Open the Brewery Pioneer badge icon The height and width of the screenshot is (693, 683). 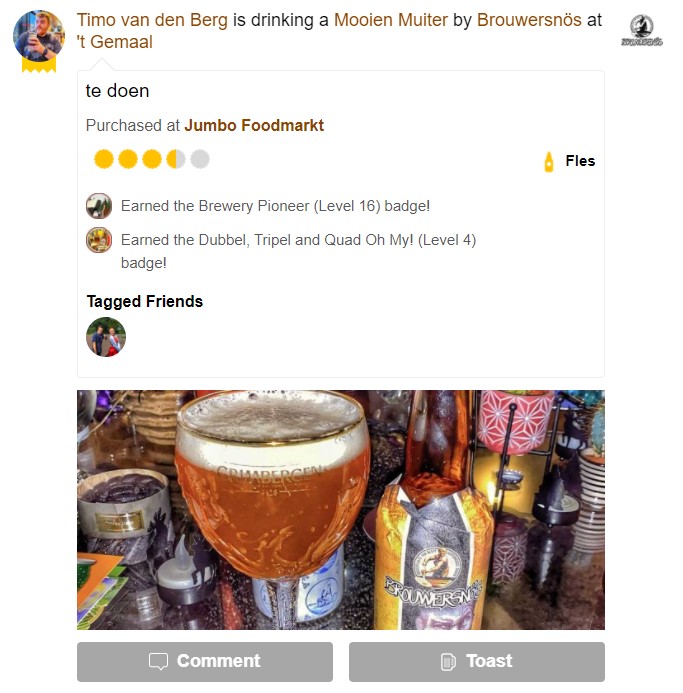click(99, 206)
